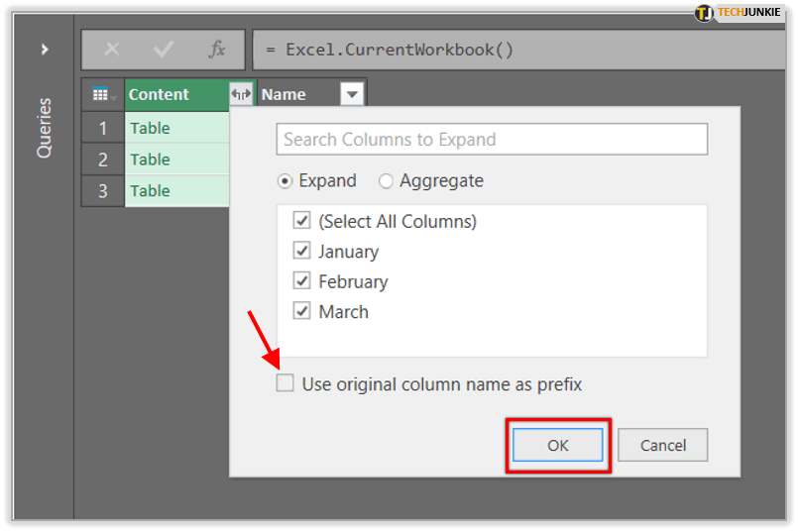
Task: Click the Search Columns to Expand field
Action: (492, 140)
